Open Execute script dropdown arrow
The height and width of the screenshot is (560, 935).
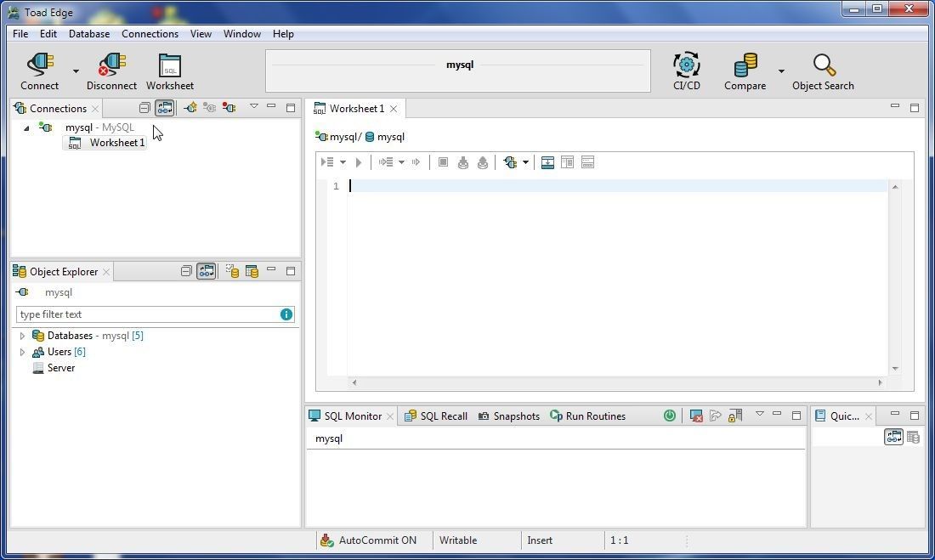coord(343,162)
